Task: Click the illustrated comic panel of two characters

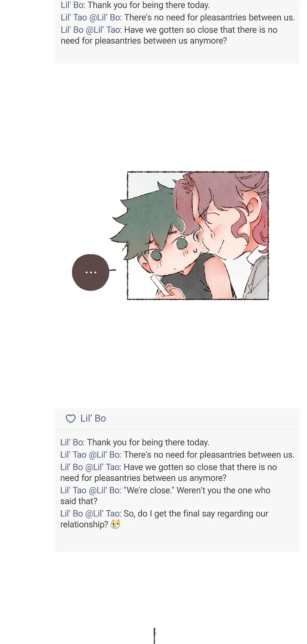Action: pos(198,235)
